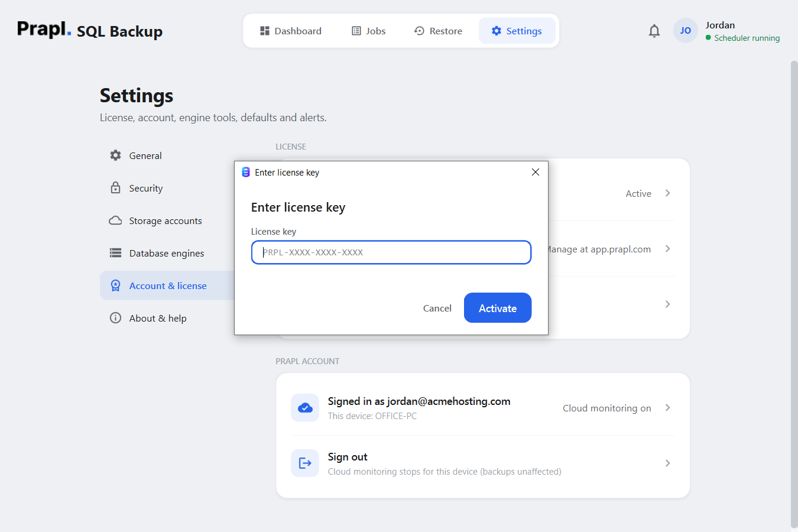Click the cloud check account icon

[305, 408]
